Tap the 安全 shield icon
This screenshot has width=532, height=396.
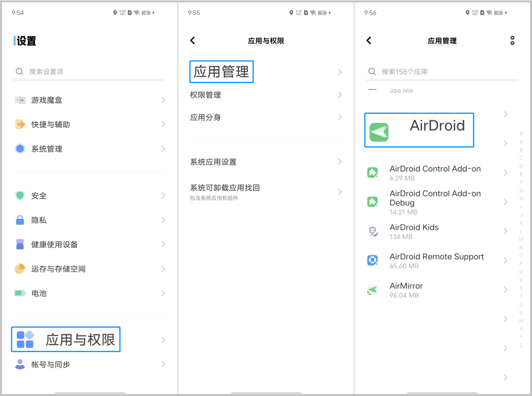[20, 196]
